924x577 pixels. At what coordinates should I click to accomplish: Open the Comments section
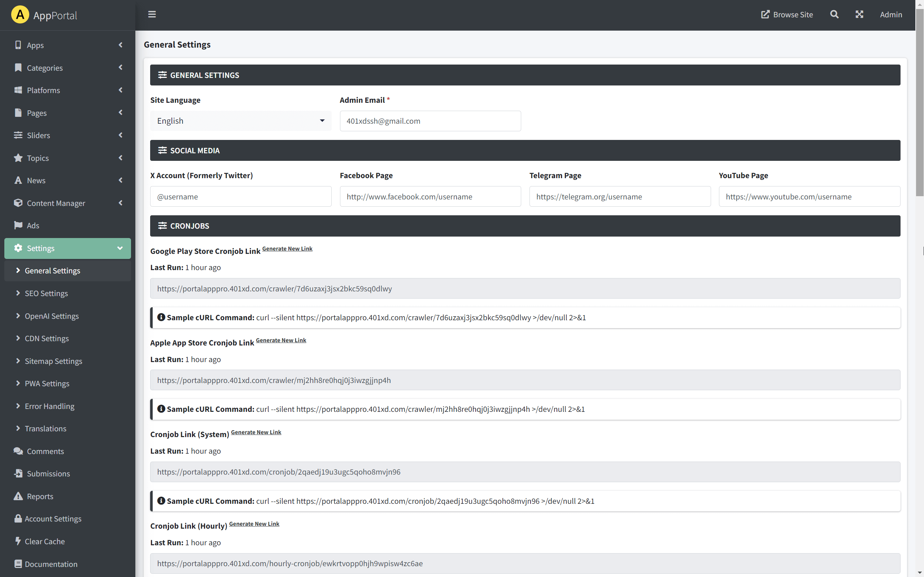45,451
